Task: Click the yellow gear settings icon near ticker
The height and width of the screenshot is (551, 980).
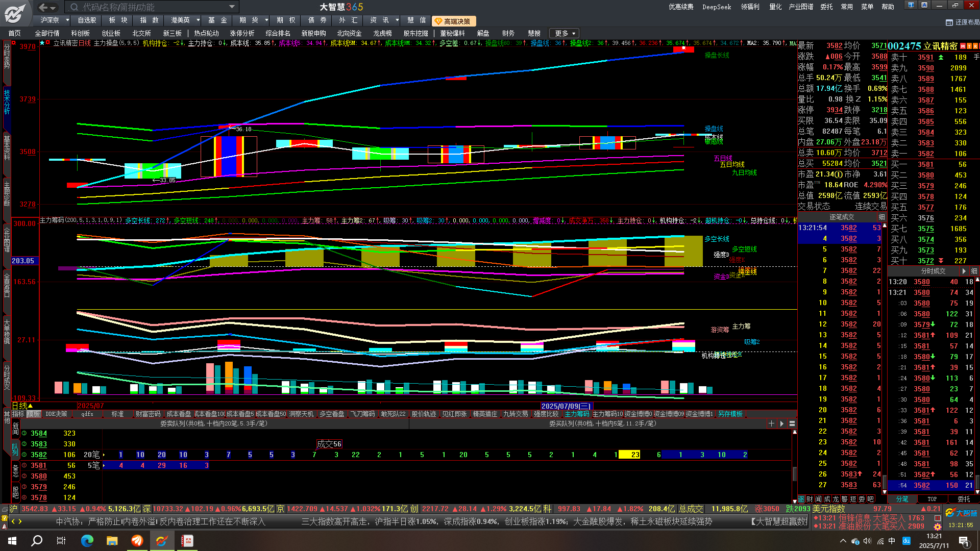Action: 938,527
